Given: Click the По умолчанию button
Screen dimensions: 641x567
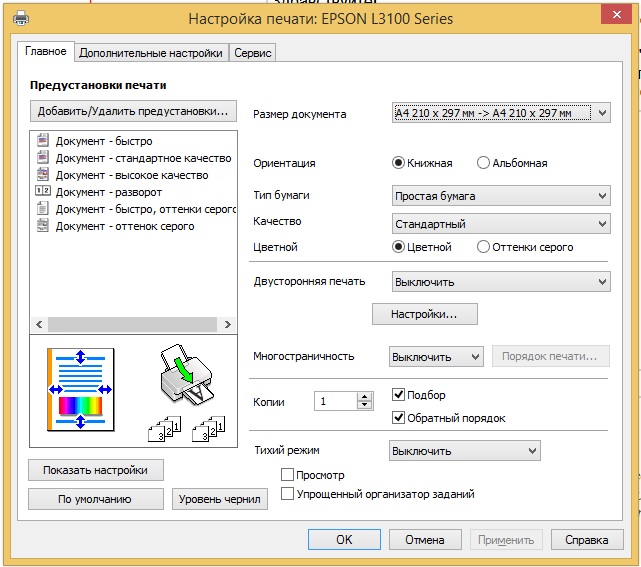Looking at the screenshot, I should tap(96, 499).
